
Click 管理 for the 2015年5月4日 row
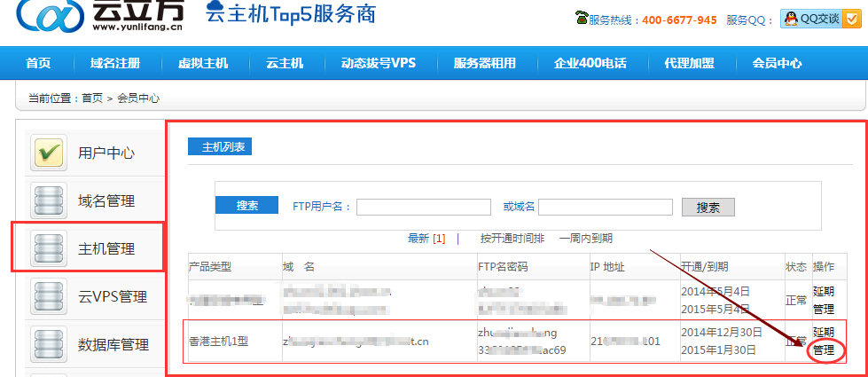pos(823,309)
